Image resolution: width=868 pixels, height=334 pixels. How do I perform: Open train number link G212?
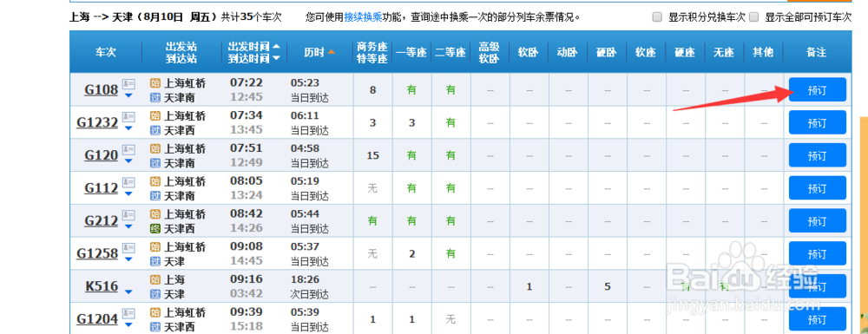(101, 220)
